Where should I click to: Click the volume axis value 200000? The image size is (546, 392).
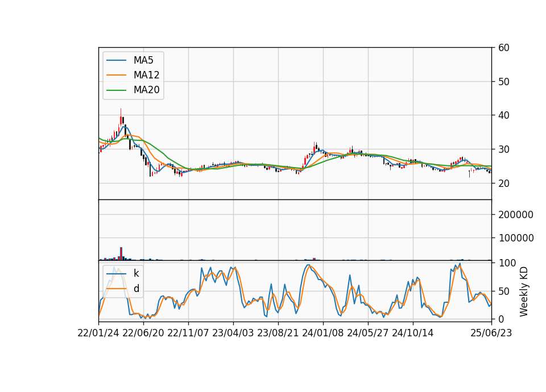[516, 215]
